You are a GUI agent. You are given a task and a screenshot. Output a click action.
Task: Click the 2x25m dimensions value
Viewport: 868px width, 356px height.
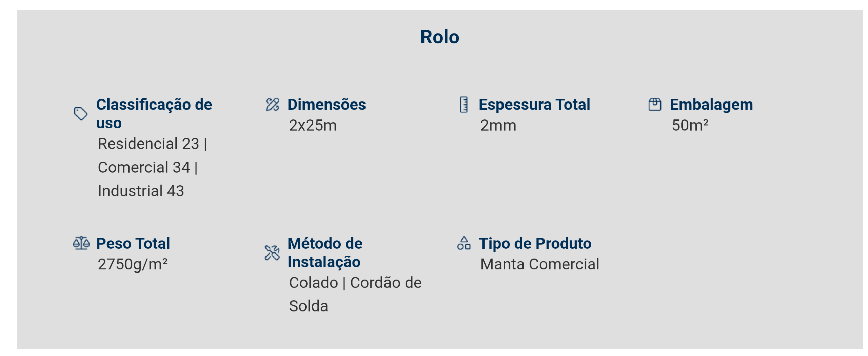click(x=313, y=126)
